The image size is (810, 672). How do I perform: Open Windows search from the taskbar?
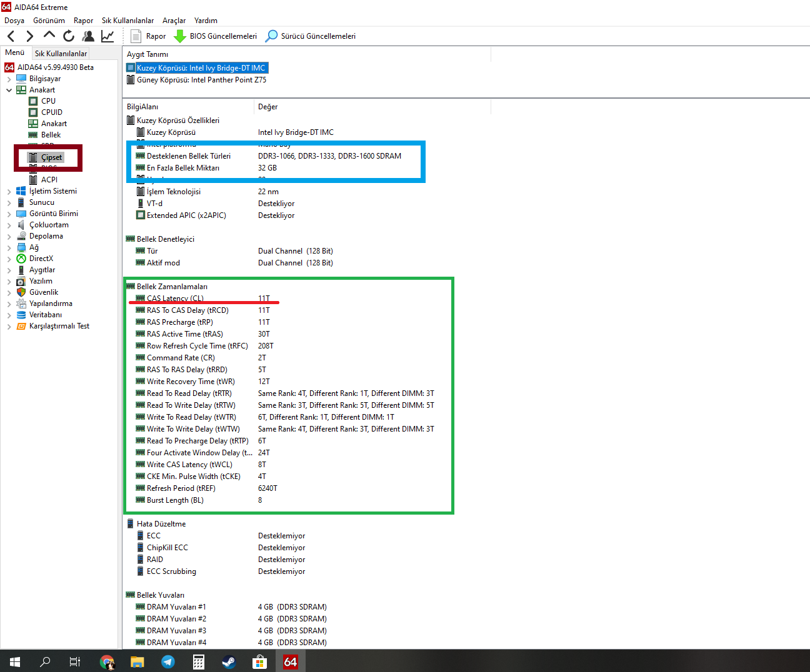pos(45,661)
